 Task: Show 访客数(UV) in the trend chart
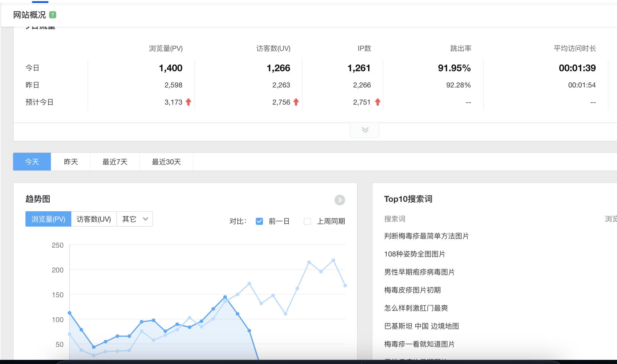94,219
